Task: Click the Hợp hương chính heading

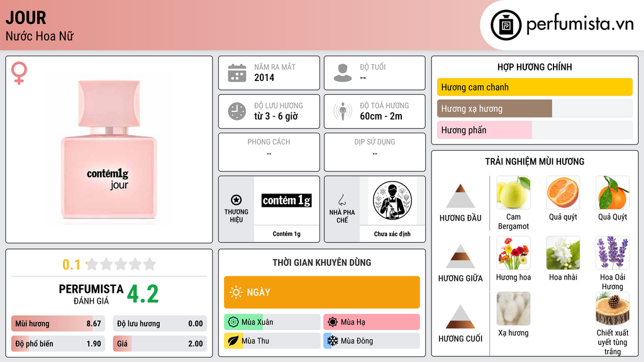Action: pos(535,67)
